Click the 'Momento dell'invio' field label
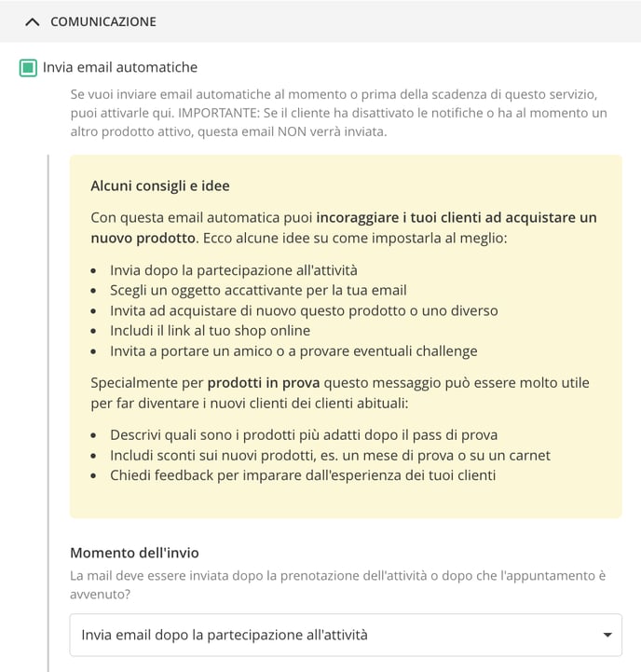The width and height of the screenshot is (641, 672). coord(134,553)
